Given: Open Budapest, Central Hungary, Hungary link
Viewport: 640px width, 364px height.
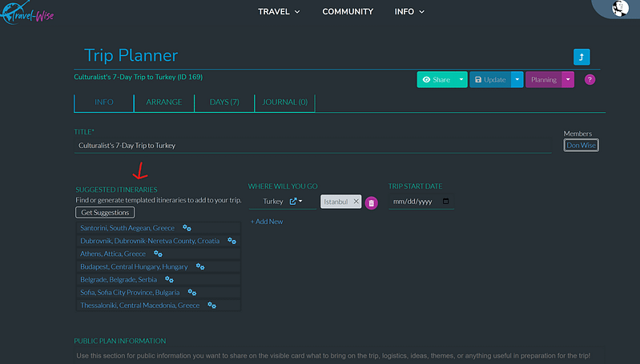Looking at the screenshot, I should pos(134,266).
